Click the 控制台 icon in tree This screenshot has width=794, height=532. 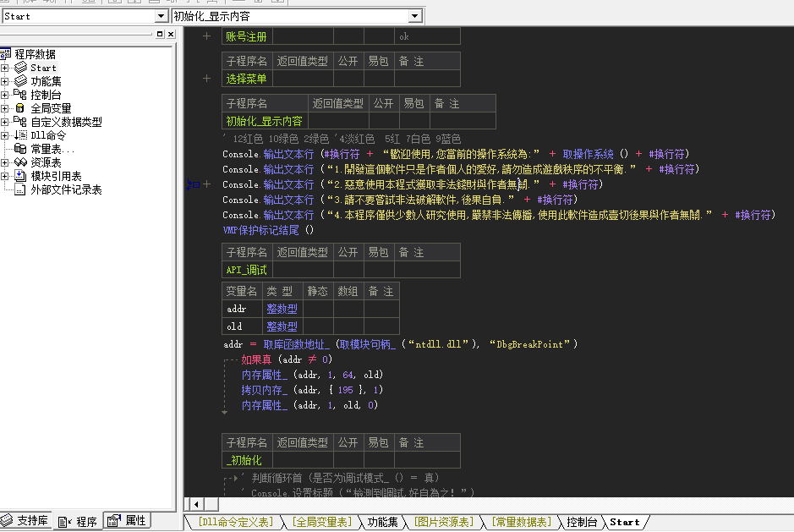[20, 95]
